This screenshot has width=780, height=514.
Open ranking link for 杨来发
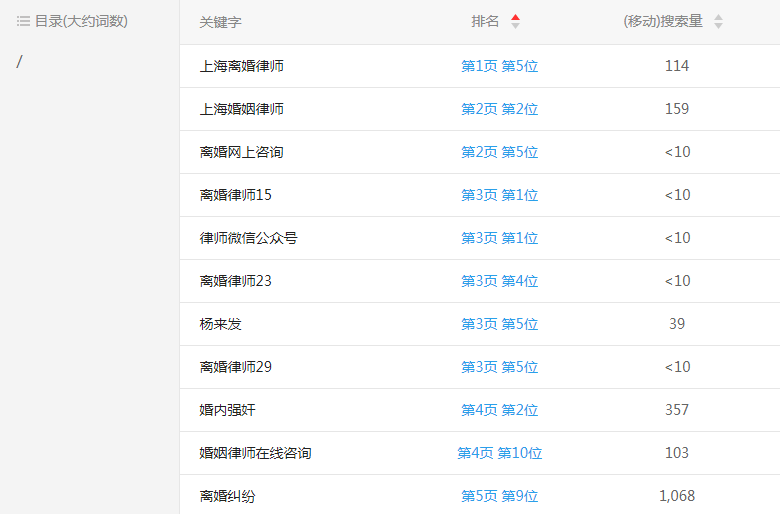(x=499, y=324)
